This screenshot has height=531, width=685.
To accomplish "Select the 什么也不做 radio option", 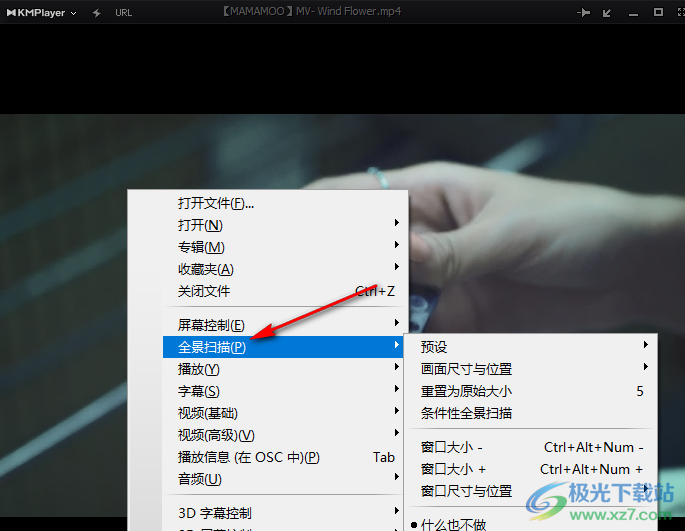I will [x=532, y=524].
